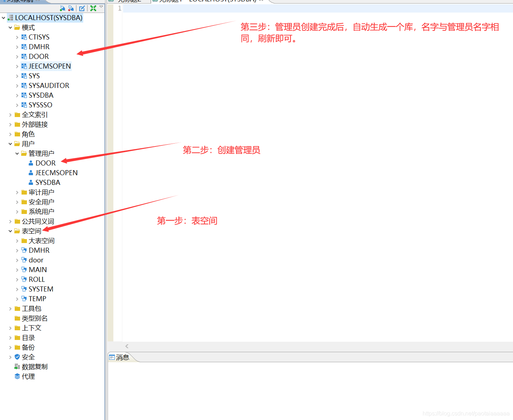Click the SYSDBA schema icon under 模式
Viewport: 513px width, 420px height.
24,95
